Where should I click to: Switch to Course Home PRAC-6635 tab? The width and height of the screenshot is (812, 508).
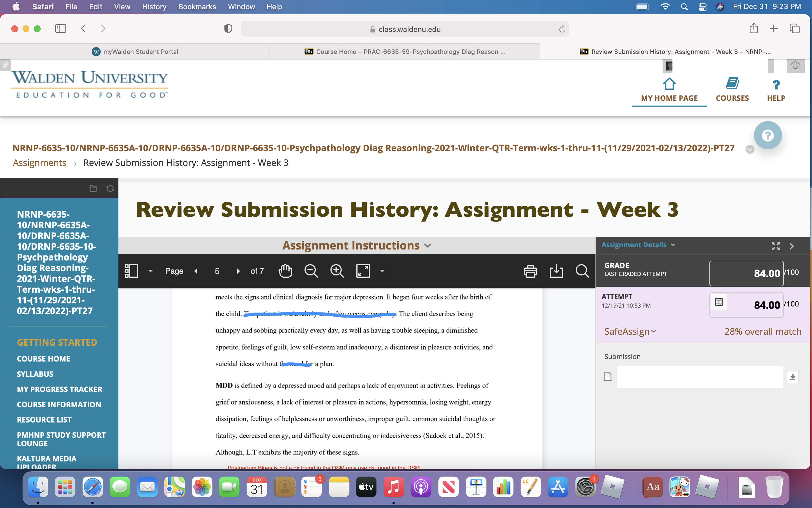point(405,52)
